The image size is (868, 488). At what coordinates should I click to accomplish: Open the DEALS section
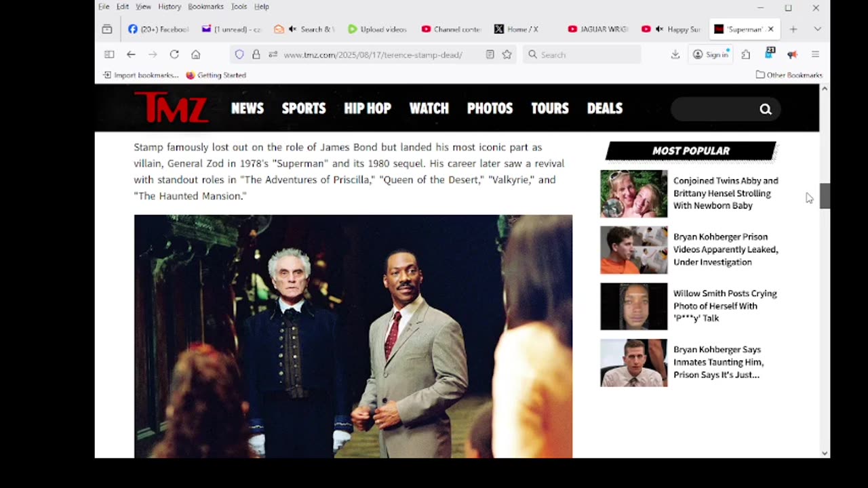coord(605,108)
